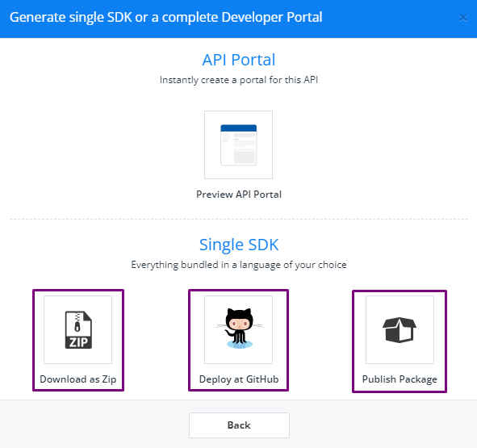Choose the Publish Package label
The width and height of the screenshot is (477, 448).
[400, 379]
